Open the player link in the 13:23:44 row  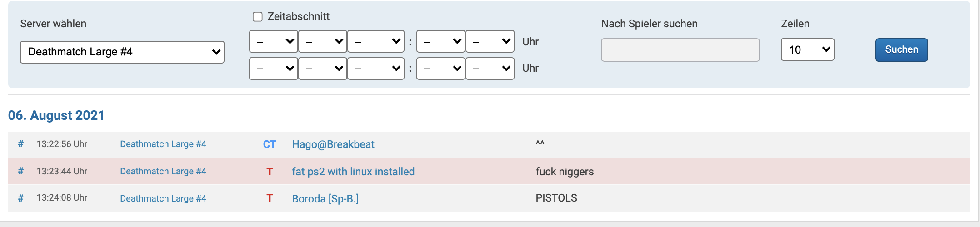pyautogui.click(x=353, y=172)
